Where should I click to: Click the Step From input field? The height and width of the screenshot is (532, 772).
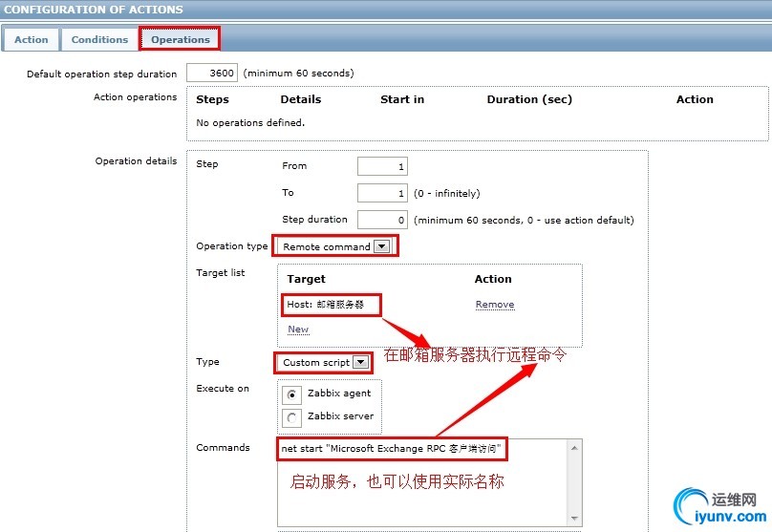[382, 166]
